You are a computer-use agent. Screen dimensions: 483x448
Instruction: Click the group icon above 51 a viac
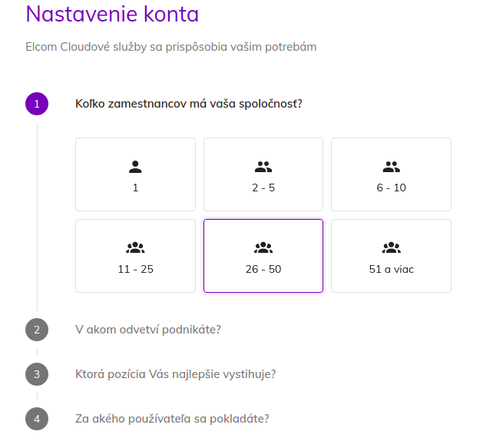point(391,247)
